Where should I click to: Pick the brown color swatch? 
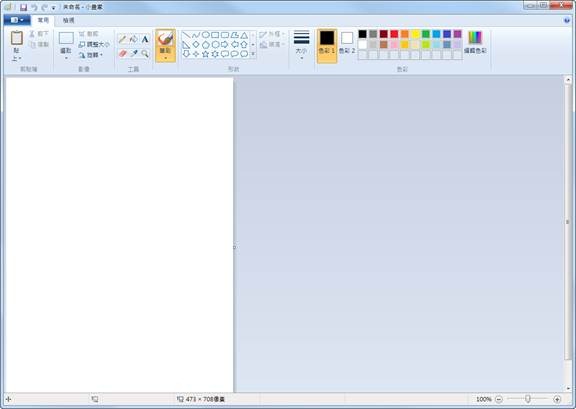[384, 44]
